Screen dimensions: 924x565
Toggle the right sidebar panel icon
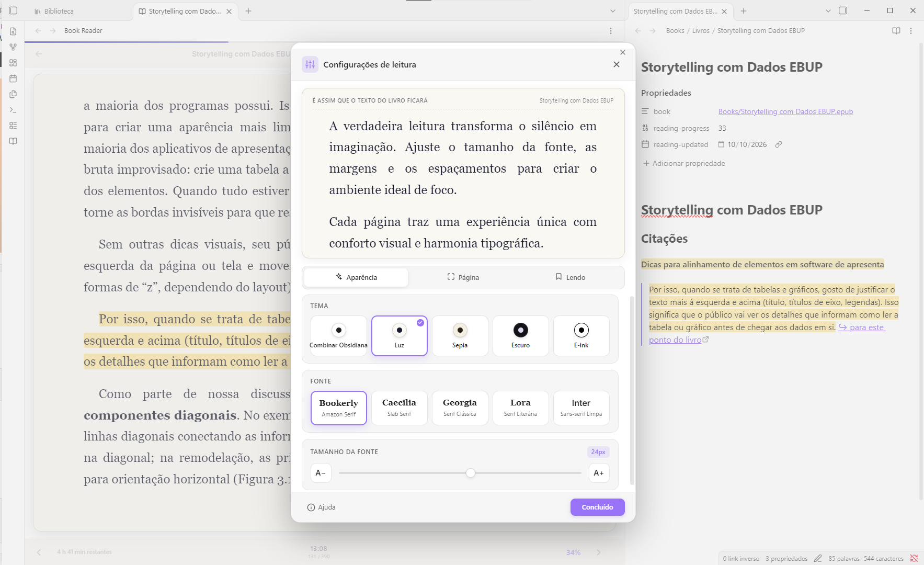coord(843,10)
